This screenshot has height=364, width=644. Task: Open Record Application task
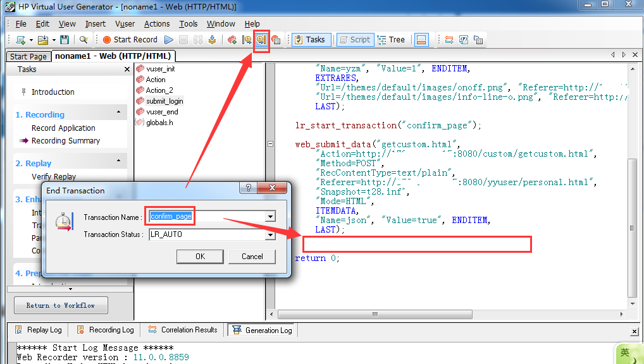click(x=63, y=128)
